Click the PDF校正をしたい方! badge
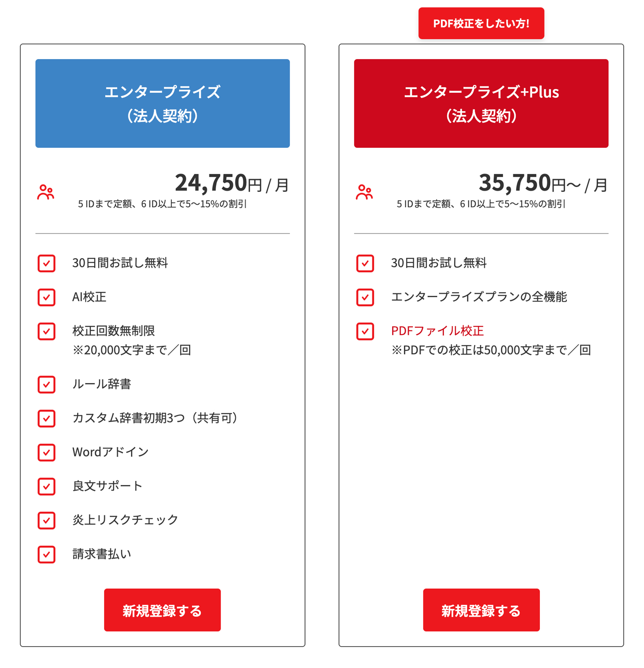Screen dimensions: 644x668 pyautogui.click(x=481, y=23)
